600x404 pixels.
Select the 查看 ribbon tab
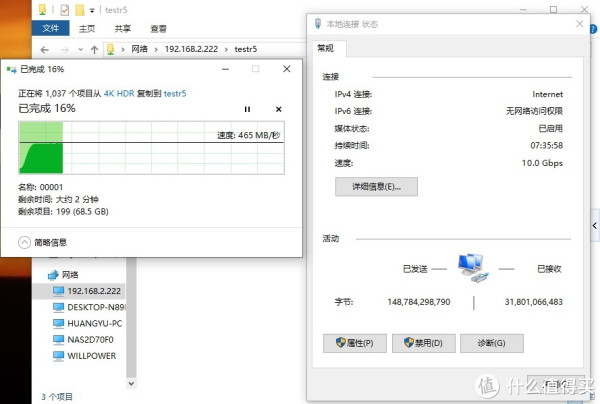[158, 29]
